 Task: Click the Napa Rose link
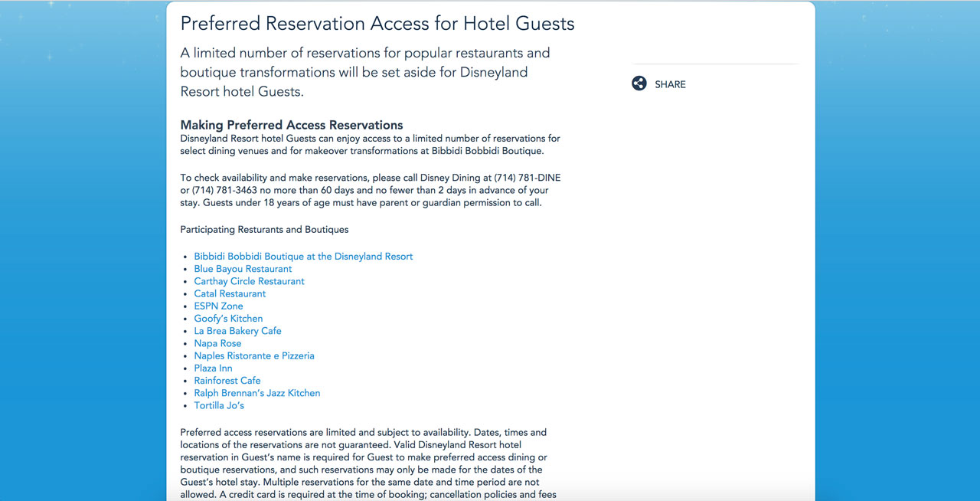[x=217, y=343]
